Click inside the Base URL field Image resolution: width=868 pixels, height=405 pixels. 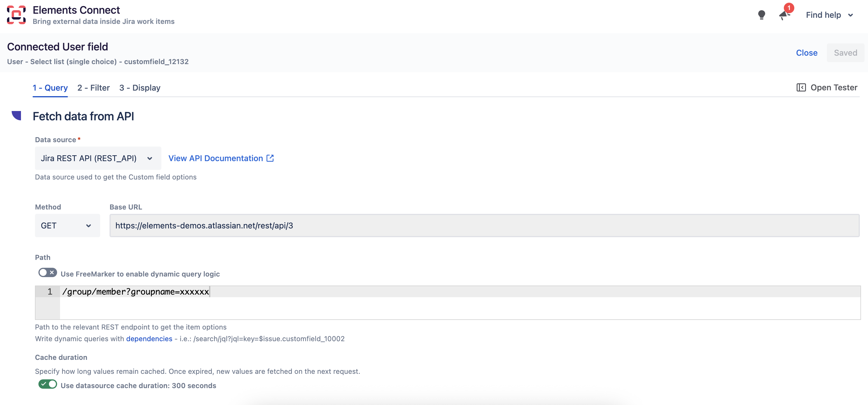point(484,226)
